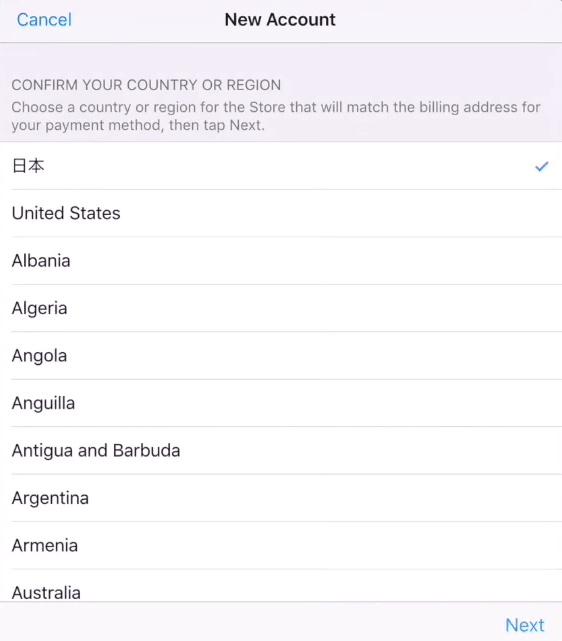Screen dimensions: 562x641
Task: Select 日本 as the country
Action: (x=281, y=166)
